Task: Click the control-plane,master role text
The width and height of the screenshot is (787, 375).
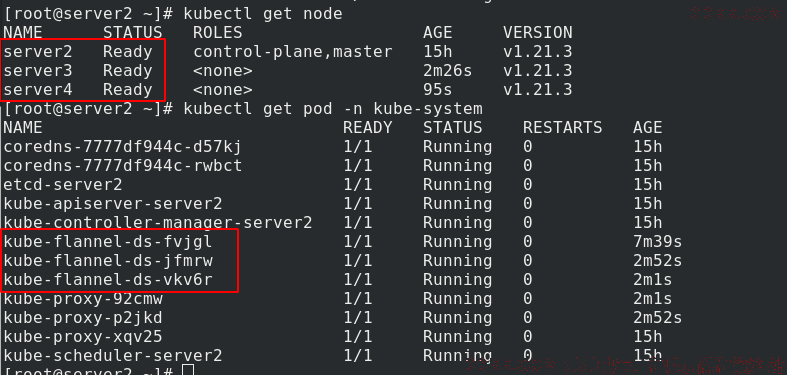Action: click(293, 52)
